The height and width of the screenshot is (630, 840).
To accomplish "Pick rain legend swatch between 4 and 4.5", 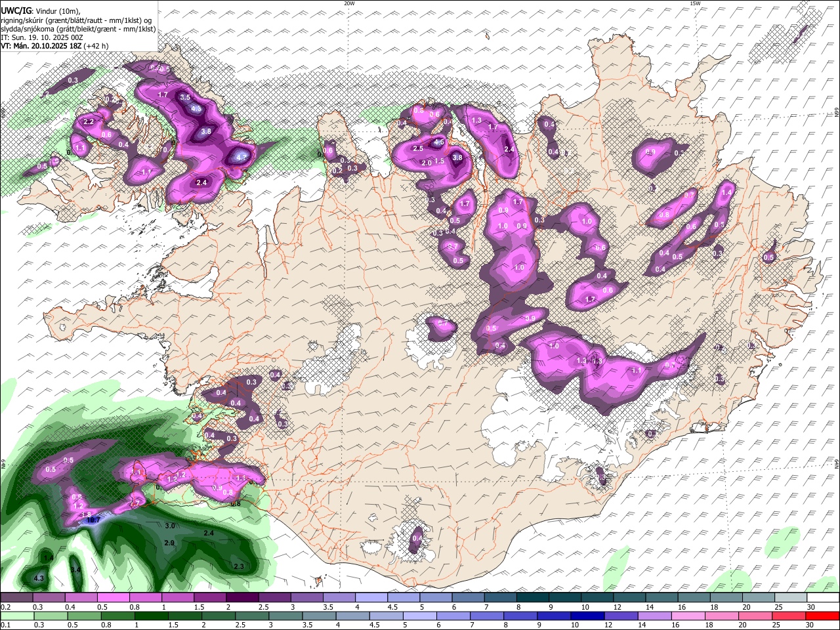I will point(353,616).
